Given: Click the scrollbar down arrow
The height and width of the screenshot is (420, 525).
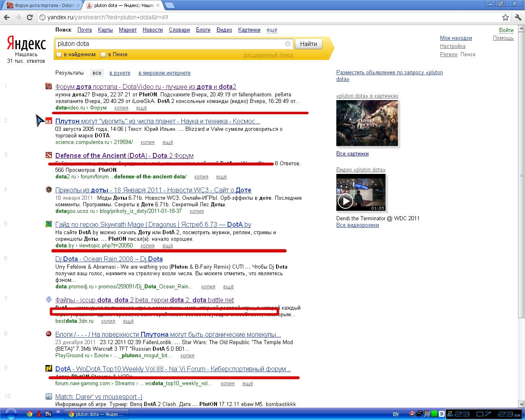Looking at the screenshot, I should [x=521, y=404].
